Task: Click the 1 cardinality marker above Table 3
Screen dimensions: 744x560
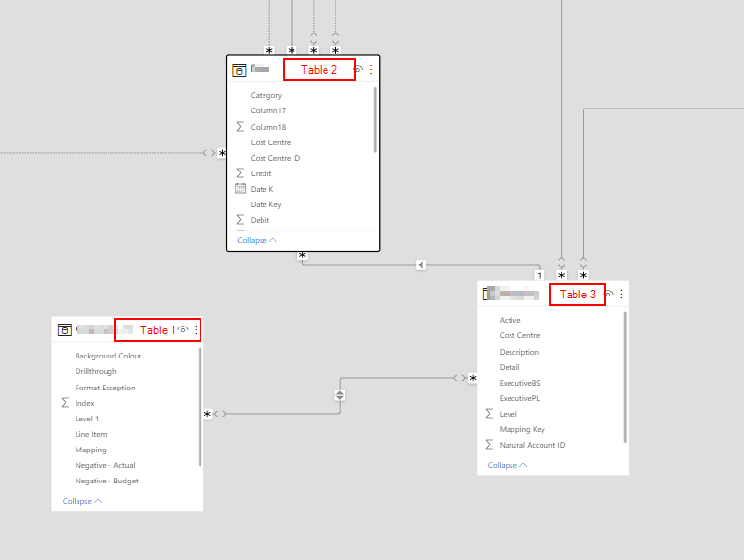Action: click(539, 275)
